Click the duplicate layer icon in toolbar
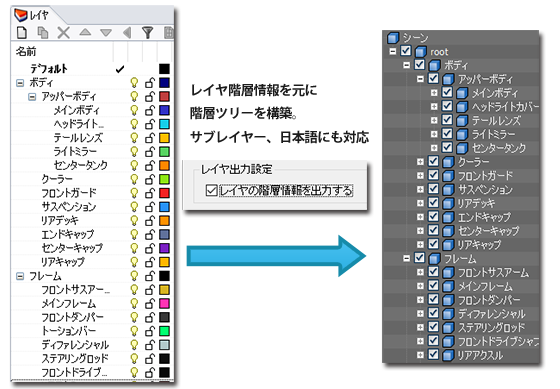 (43, 33)
